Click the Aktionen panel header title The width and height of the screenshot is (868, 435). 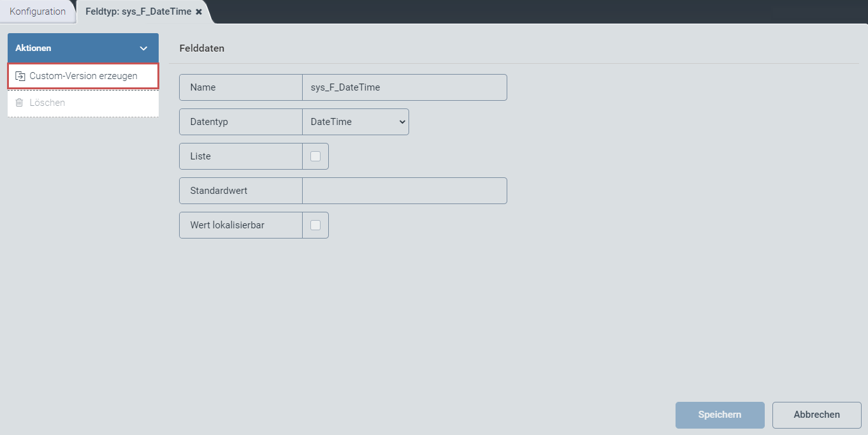33,48
